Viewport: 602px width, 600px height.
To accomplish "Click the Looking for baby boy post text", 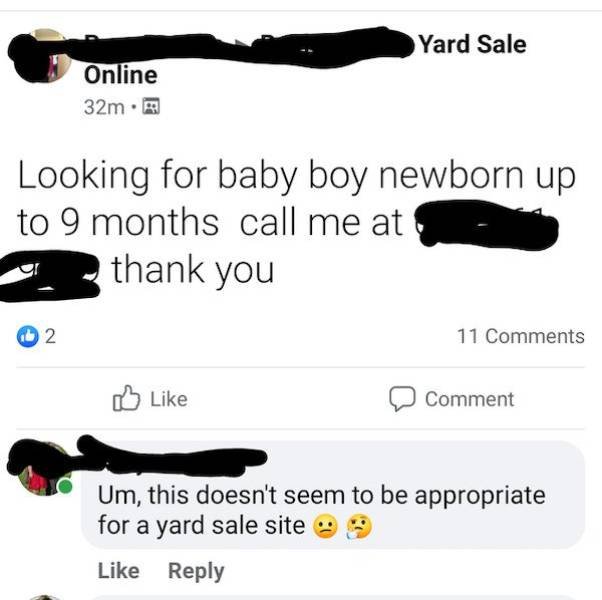I will [x=296, y=223].
